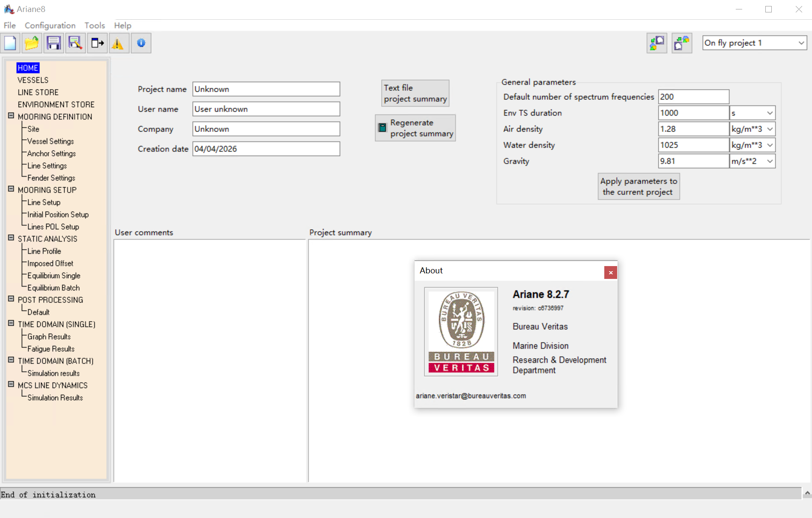
Task: Select HOME in the navigation tree
Action: coord(28,68)
